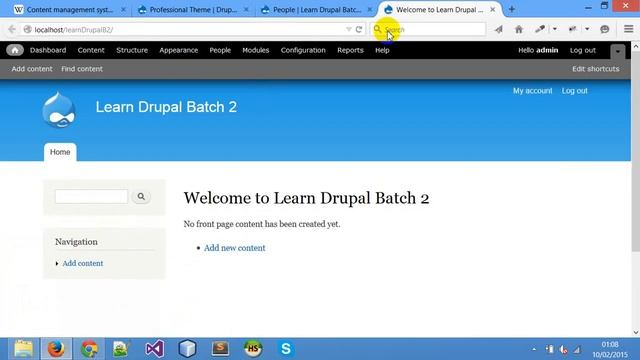Click the sidebar search magnifier button
The width and height of the screenshot is (640, 360).
[x=141, y=197]
